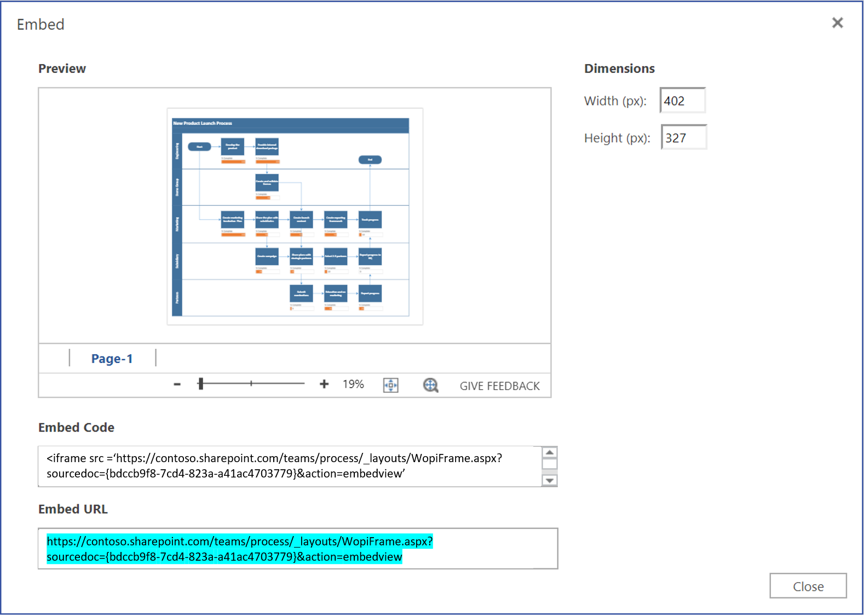Click the 19% zoom level text
Image resolution: width=864 pixels, height=616 pixels.
(353, 384)
